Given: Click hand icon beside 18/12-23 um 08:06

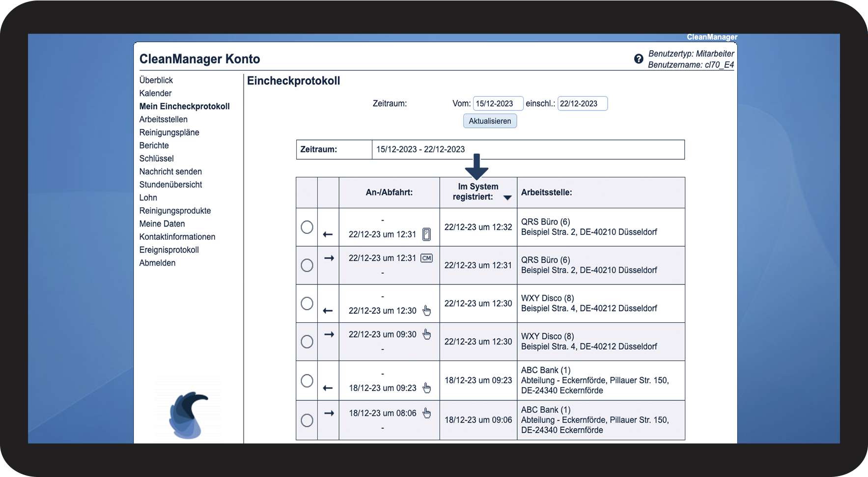Looking at the screenshot, I should (x=426, y=413).
